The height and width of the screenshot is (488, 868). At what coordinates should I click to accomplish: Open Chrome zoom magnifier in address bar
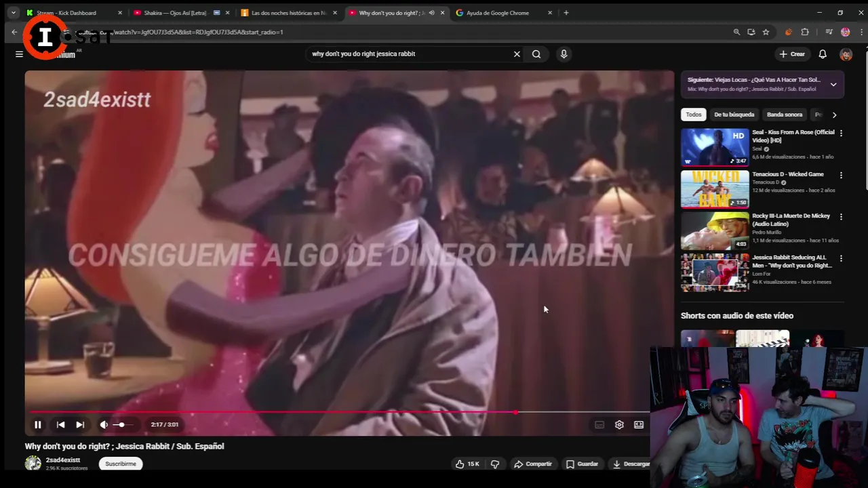(x=736, y=32)
